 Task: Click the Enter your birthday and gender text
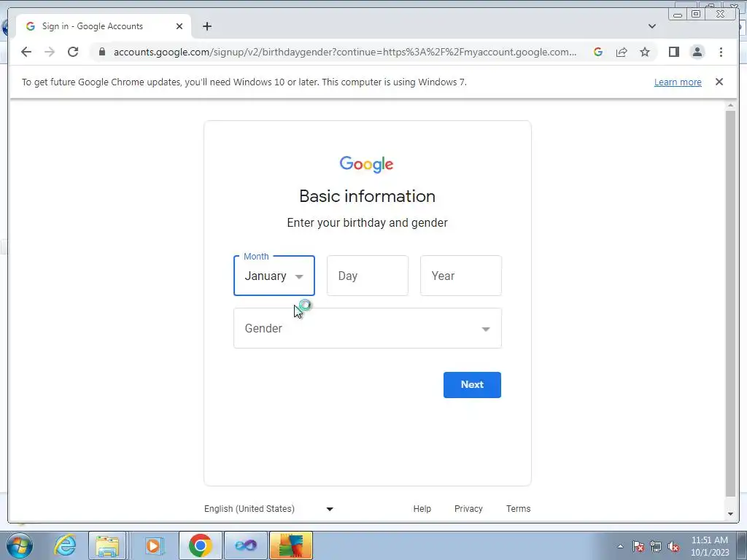point(368,223)
